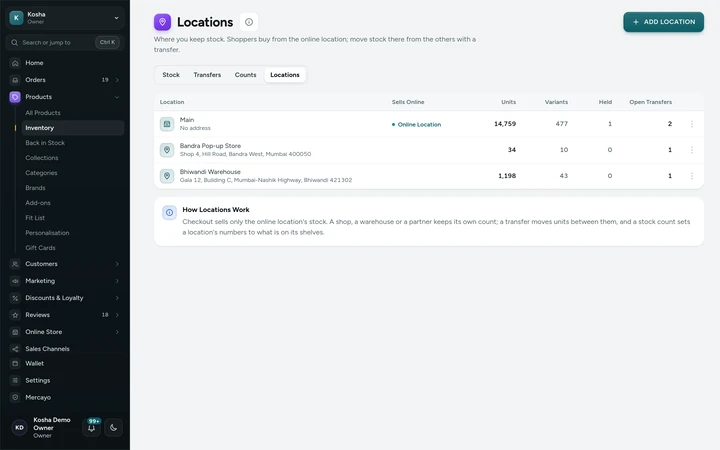
Task: Click the Variants column header
Action: point(556,102)
